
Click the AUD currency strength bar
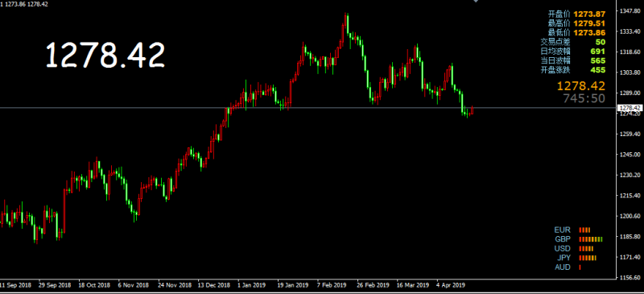pos(580,267)
